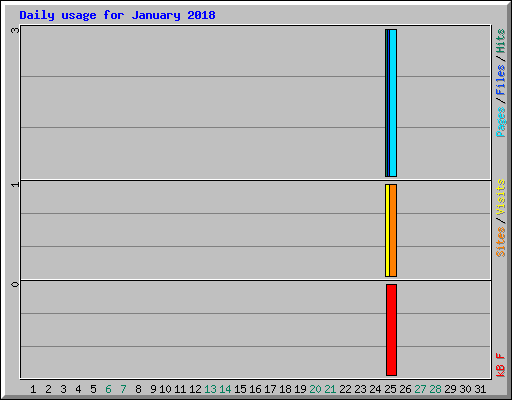Viewport: 512px width, 400px height.
Task: Click day '19' on the x-axis
Action: 300,389
